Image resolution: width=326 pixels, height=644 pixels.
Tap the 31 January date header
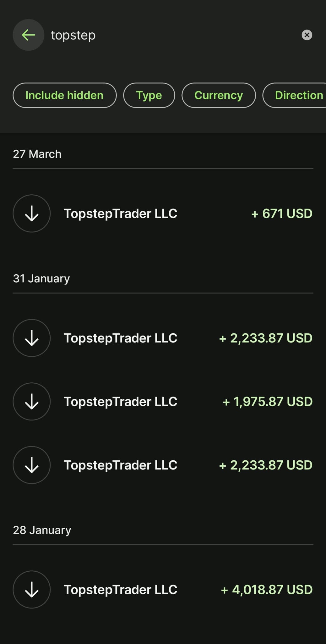tap(41, 279)
